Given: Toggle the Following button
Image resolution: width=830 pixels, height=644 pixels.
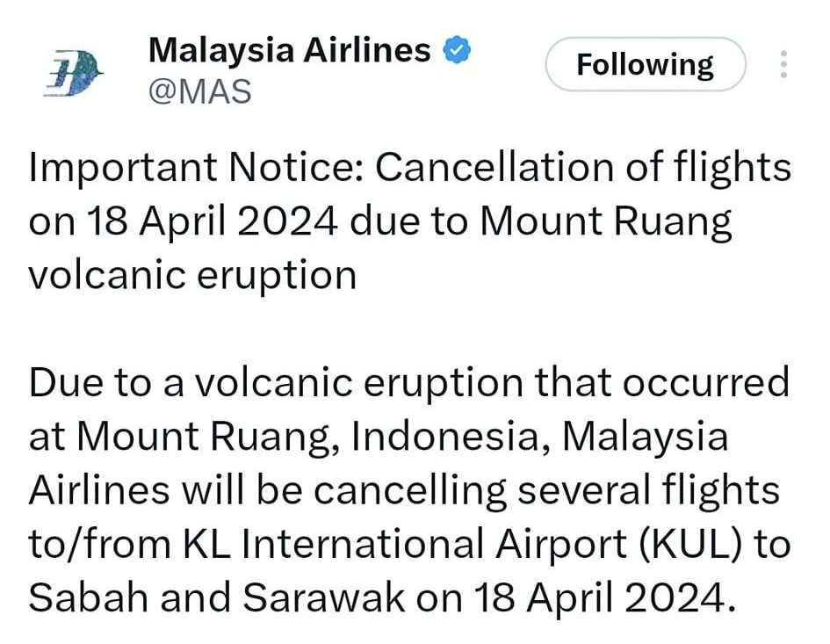Looking at the screenshot, I should tap(645, 64).
